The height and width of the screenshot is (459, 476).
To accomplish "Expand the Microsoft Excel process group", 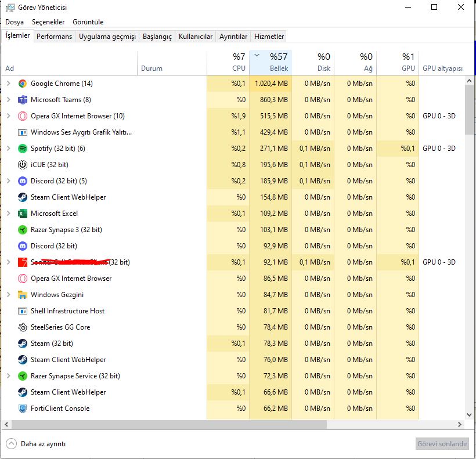I will [9, 214].
